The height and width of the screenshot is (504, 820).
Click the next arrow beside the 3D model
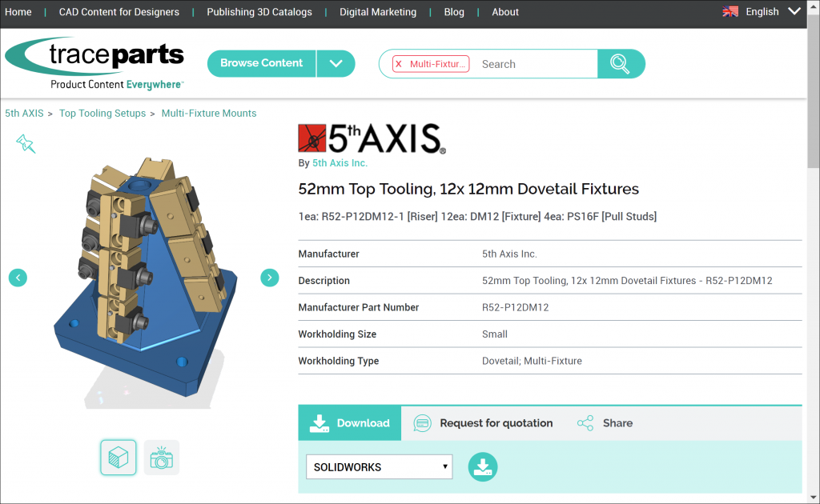click(x=269, y=278)
